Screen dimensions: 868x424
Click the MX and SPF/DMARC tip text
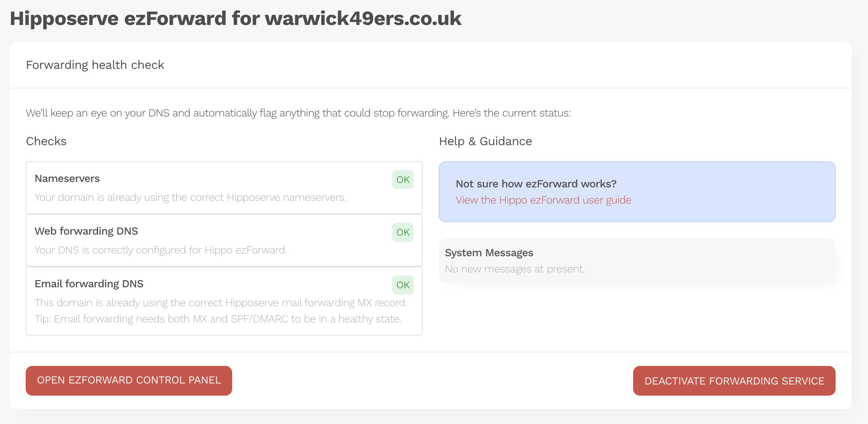[x=218, y=319]
